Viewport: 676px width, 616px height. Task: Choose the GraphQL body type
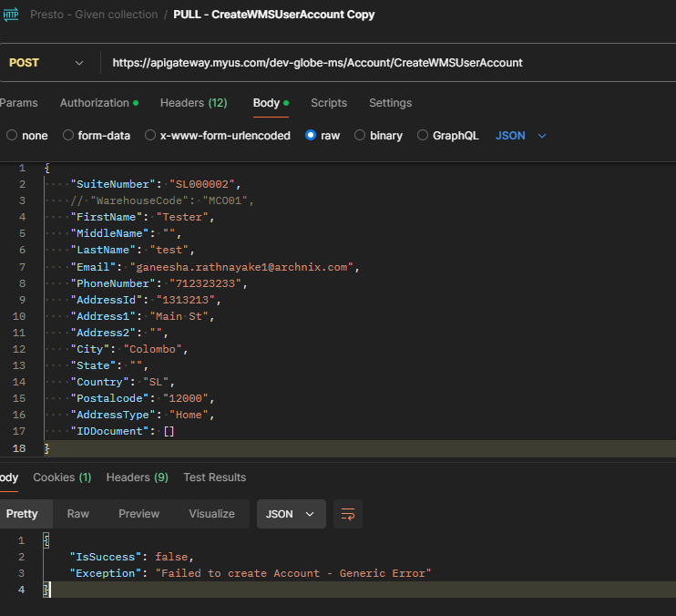click(x=423, y=136)
